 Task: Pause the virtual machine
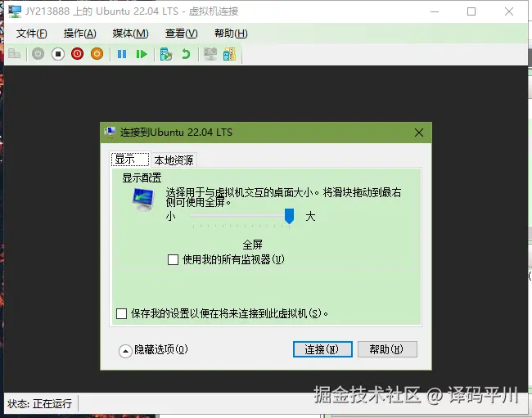coord(122,54)
